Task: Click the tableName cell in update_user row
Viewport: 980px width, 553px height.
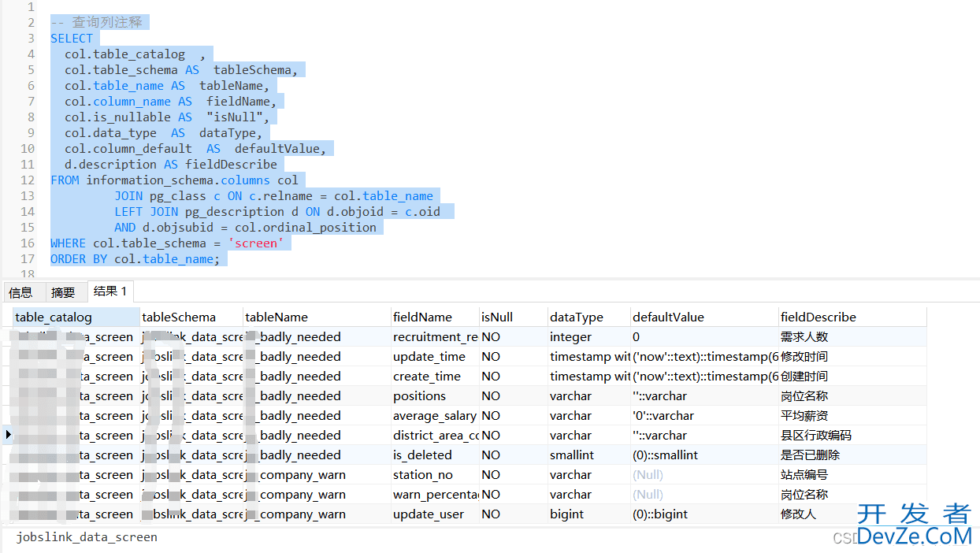Action: pyautogui.click(x=317, y=514)
